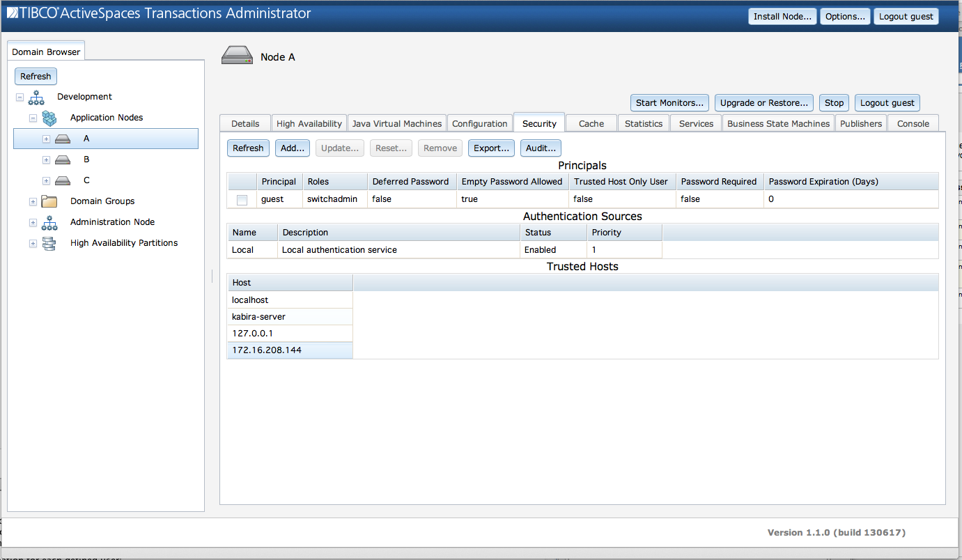962x560 pixels.
Task: Expand node B in the tree
Action: (46, 160)
